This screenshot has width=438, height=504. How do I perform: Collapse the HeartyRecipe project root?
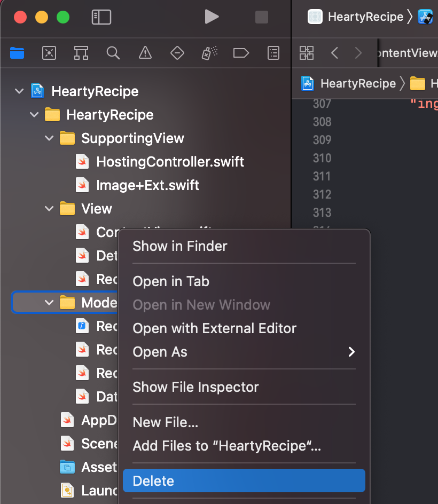[19, 91]
